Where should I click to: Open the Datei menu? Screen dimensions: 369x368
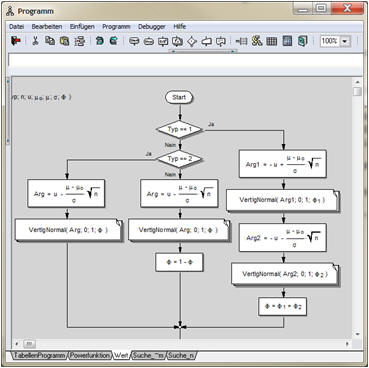tap(16, 27)
